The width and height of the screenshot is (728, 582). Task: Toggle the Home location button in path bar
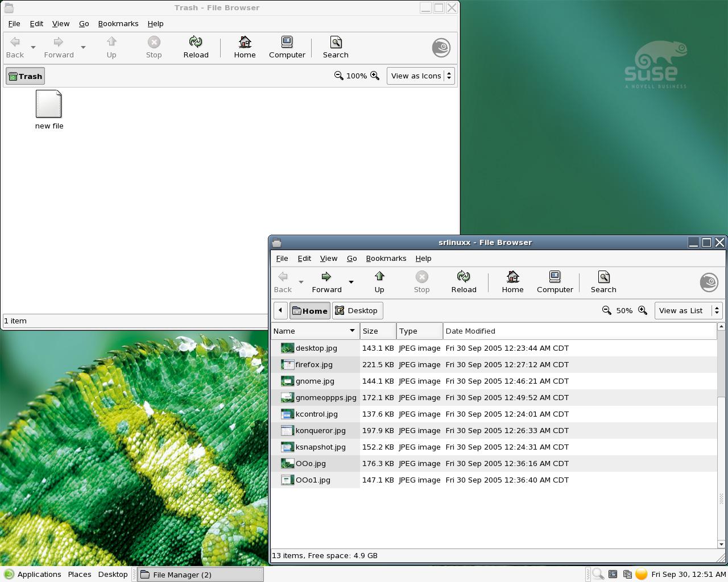pos(310,310)
